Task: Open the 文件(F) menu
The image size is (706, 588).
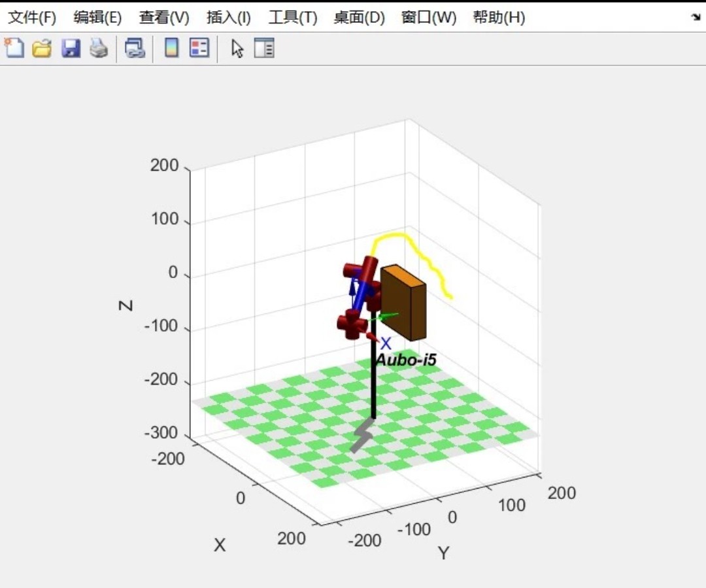Action: coord(33,18)
